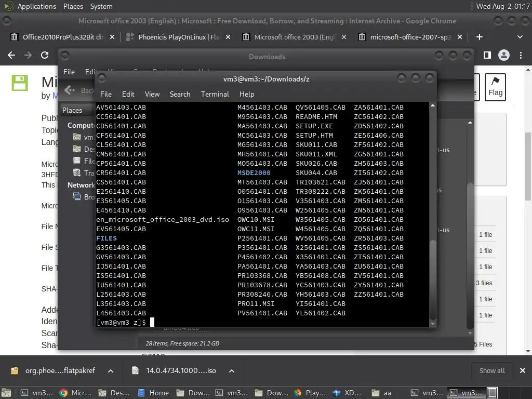
Task: Go back in Chrome
Action: [x=11, y=55]
